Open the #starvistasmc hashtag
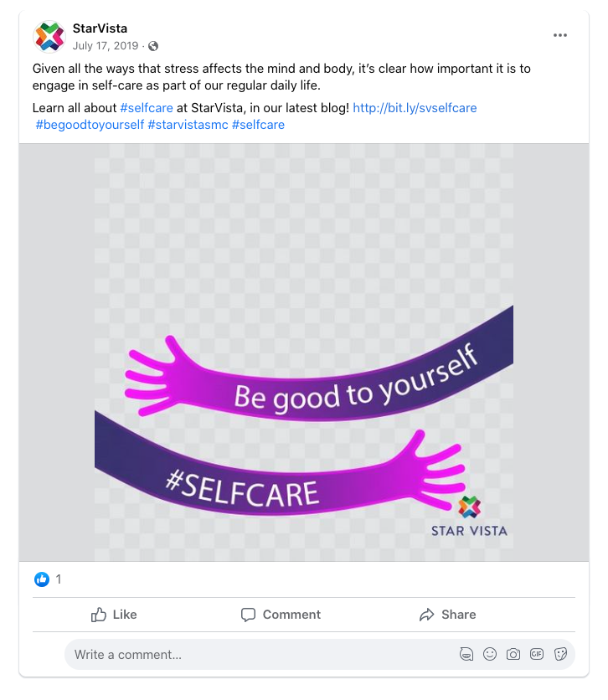The width and height of the screenshot is (608, 700). point(188,125)
